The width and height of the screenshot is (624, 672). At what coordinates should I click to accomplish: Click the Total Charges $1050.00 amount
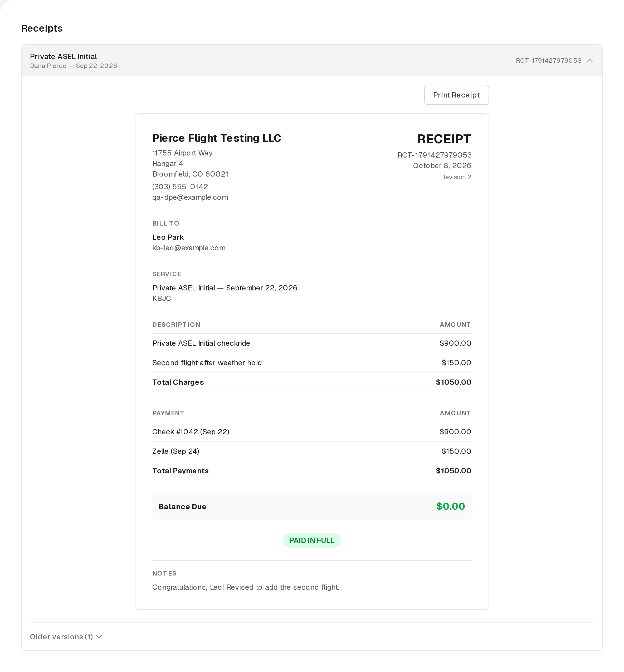[454, 382]
